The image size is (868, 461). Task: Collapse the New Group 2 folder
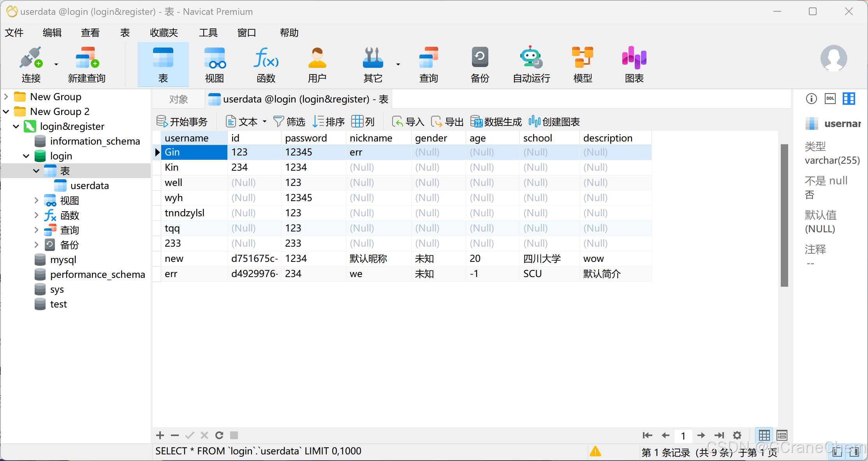point(6,111)
